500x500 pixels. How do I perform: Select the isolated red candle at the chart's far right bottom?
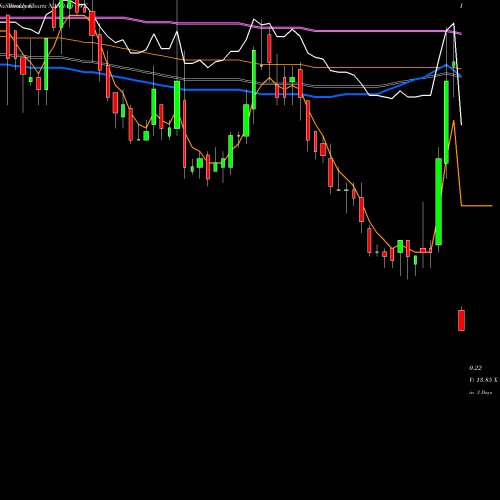(x=461, y=320)
